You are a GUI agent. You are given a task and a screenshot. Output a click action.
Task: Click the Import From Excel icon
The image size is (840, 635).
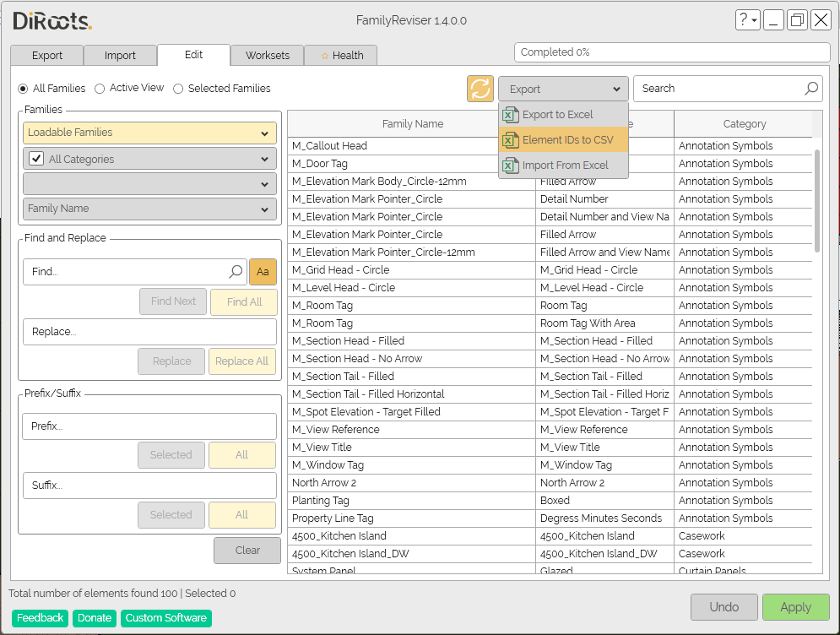511,166
